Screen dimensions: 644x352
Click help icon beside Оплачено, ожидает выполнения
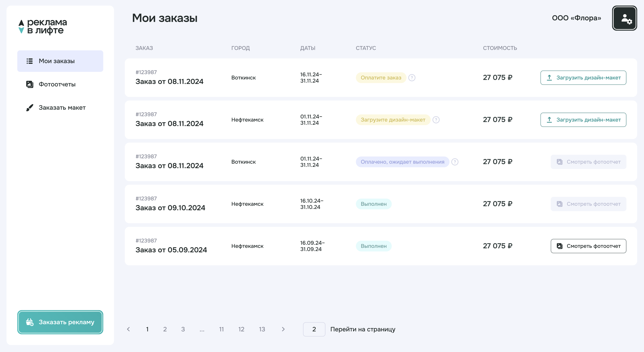point(455,162)
